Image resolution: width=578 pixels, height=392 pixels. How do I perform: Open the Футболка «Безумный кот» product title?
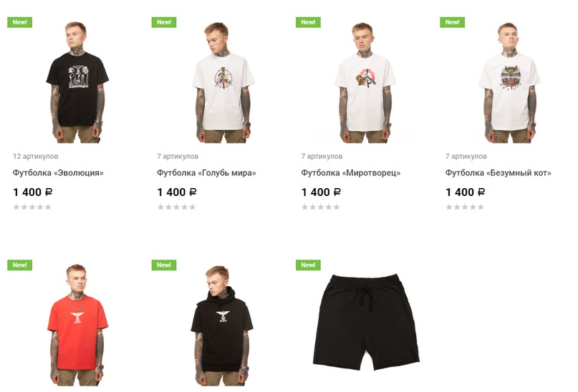[498, 172]
